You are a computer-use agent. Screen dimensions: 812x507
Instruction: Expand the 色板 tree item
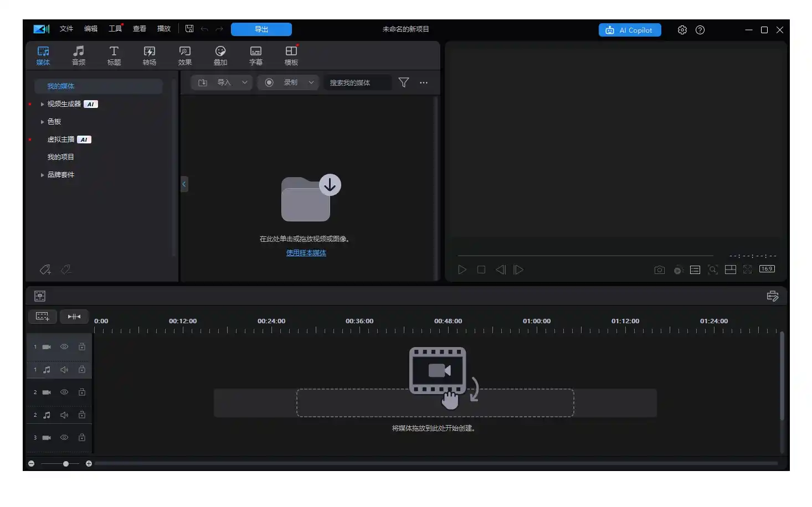coord(42,122)
